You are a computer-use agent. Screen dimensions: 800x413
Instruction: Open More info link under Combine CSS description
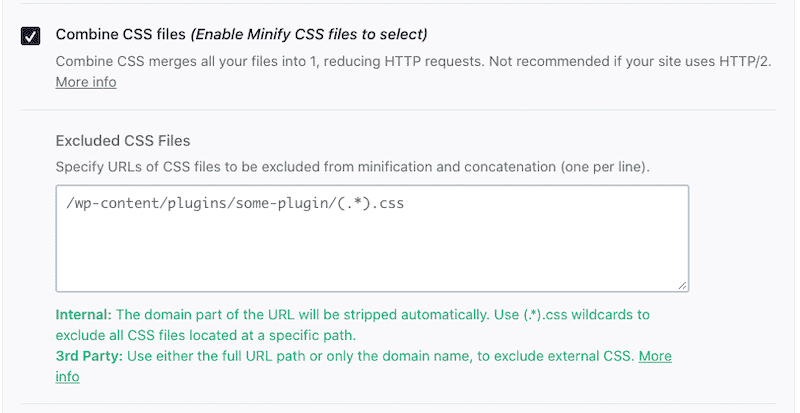click(x=86, y=82)
